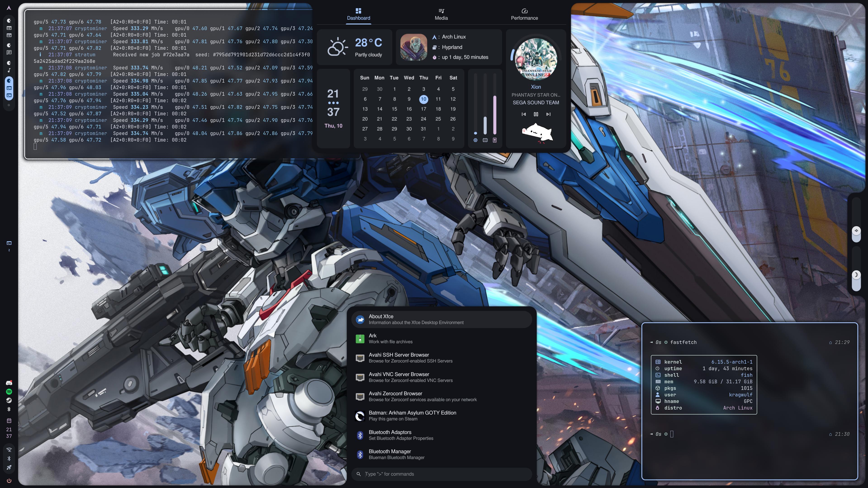Viewport: 868px width, 488px height.
Task: Click the sidebar clock showing 21 37
Action: click(9, 433)
